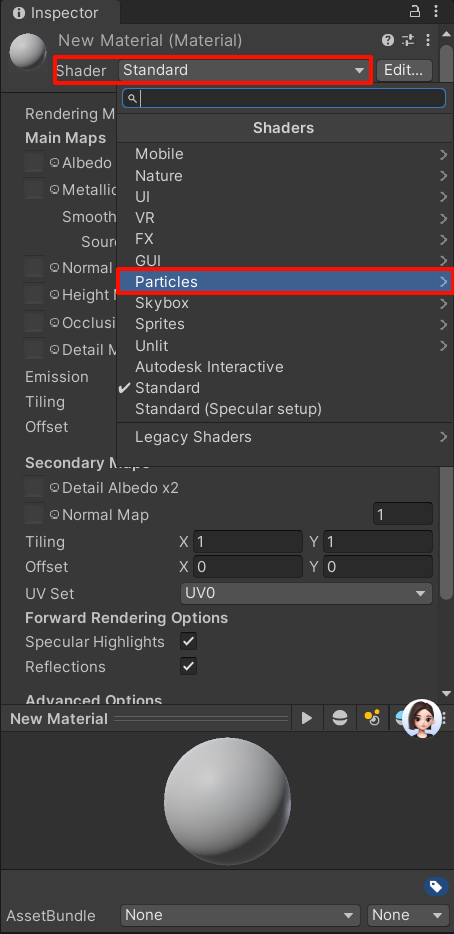Open the material help question-mark icon
Viewport: 454px width, 934px height.
pos(388,41)
